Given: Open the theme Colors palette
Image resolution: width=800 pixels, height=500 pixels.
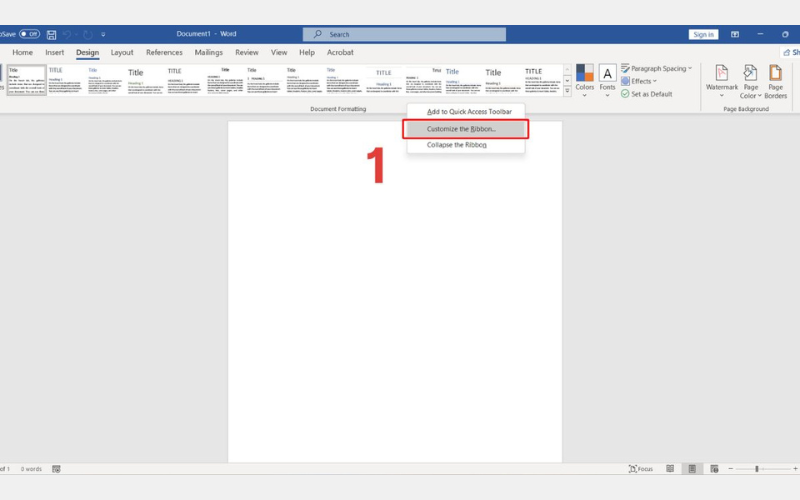Looking at the screenshot, I should (584, 79).
